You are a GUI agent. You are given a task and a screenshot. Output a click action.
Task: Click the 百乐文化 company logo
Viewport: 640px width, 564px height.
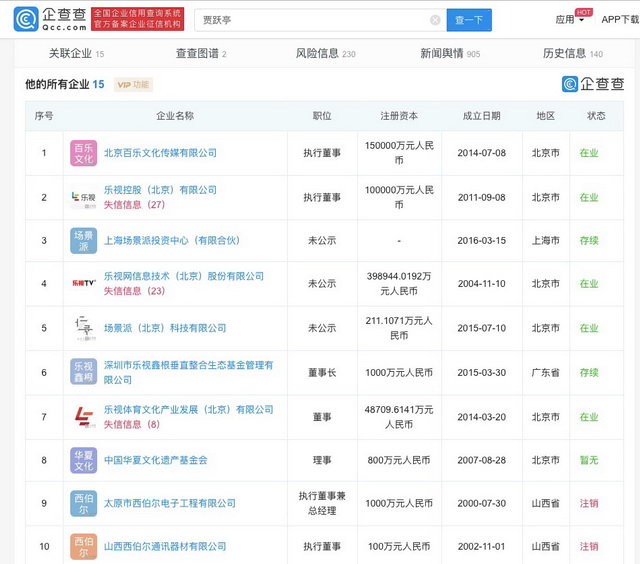click(83, 153)
